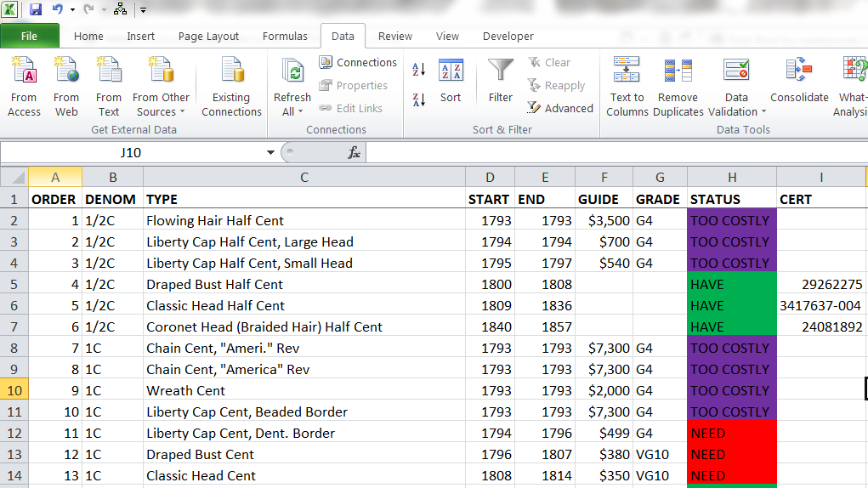This screenshot has height=488, width=868.
Task: Select column A header
Action: point(55,177)
